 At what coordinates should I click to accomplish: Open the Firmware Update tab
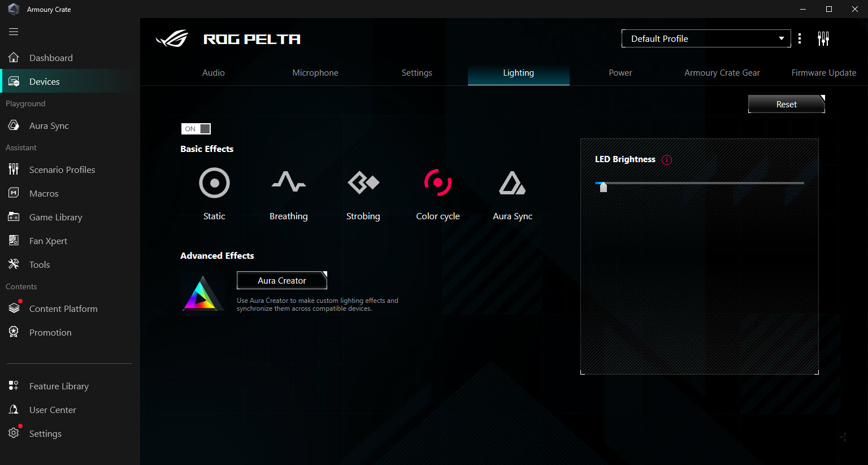[824, 73]
